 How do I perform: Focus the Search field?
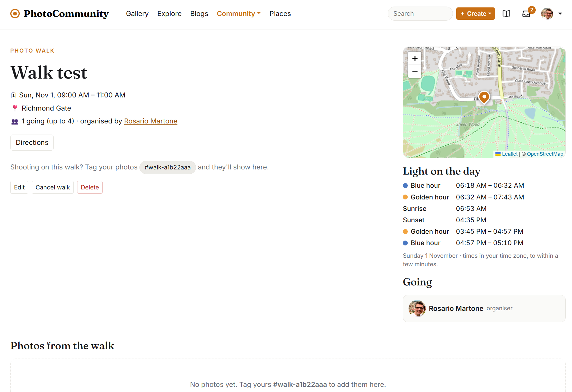click(420, 14)
